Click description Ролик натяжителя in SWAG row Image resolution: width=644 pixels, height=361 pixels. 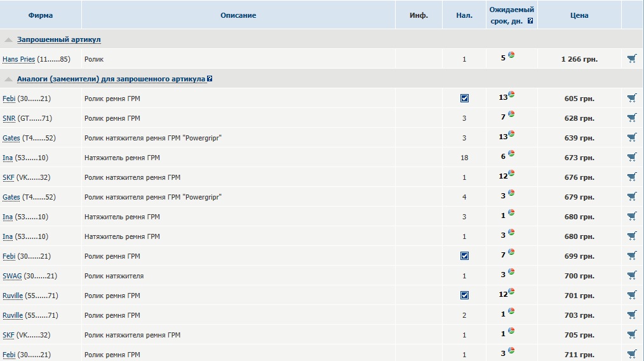pos(114,276)
